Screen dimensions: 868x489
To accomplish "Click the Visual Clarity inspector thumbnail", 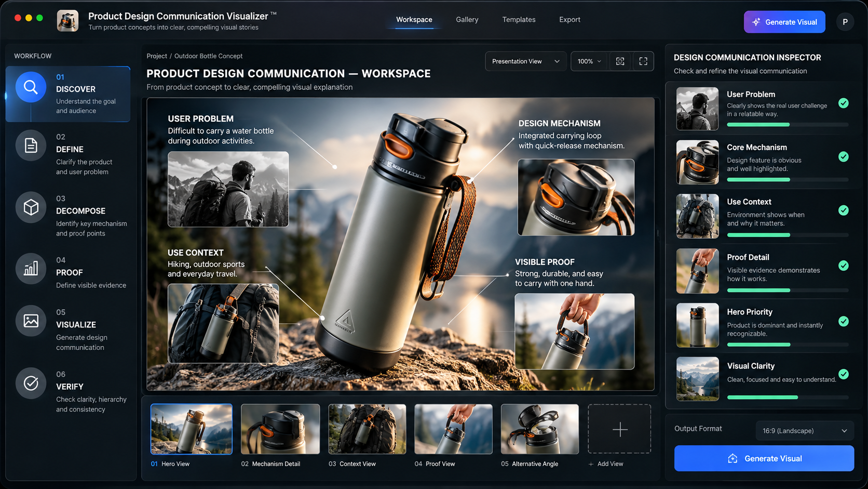I will point(697,379).
